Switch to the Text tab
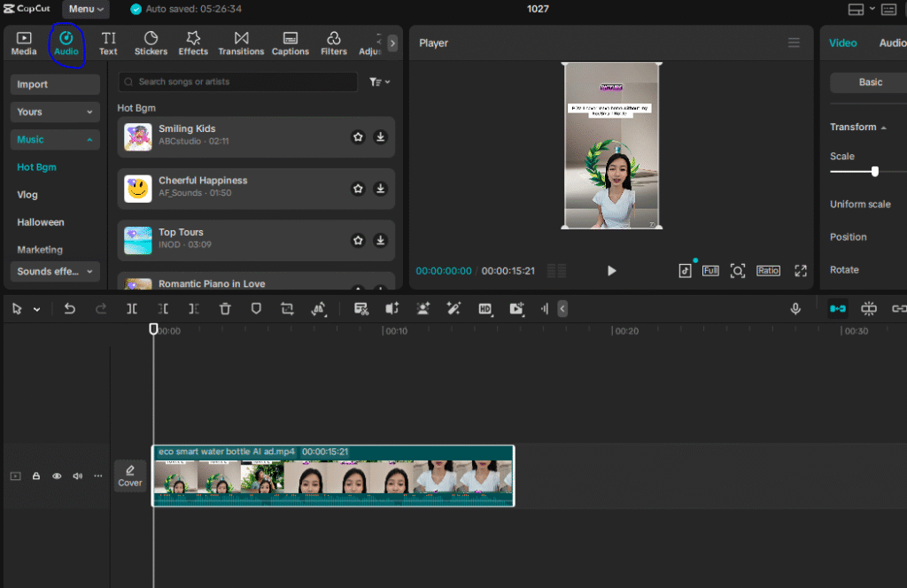Image resolution: width=907 pixels, height=588 pixels. tap(108, 43)
